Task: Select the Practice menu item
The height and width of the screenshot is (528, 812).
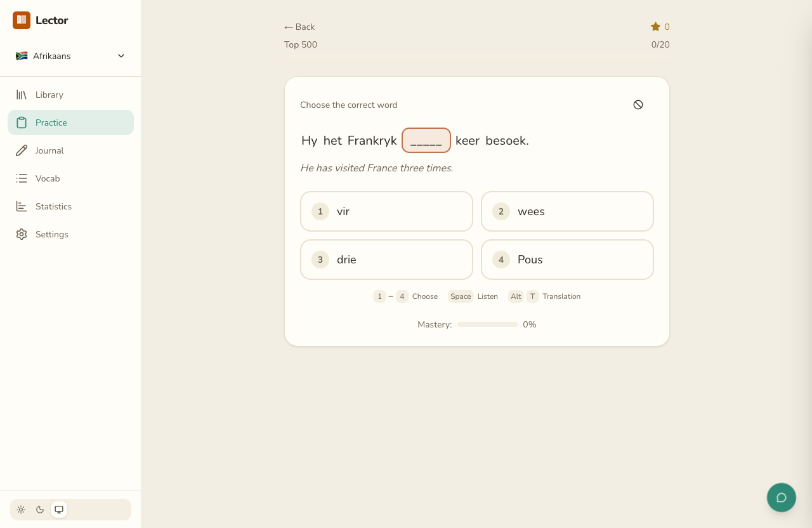Action: pyautogui.click(x=70, y=122)
